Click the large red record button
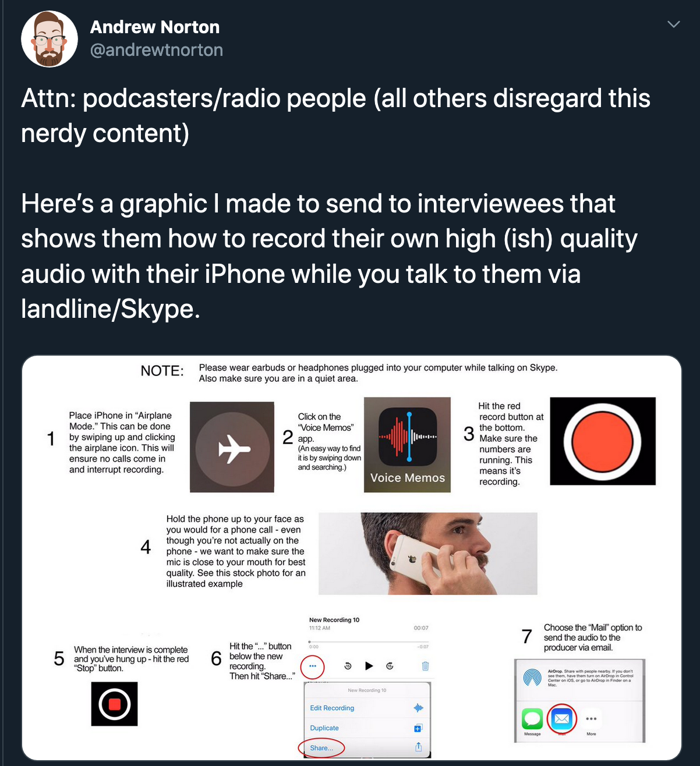The width and height of the screenshot is (700, 766). click(x=603, y=441)
